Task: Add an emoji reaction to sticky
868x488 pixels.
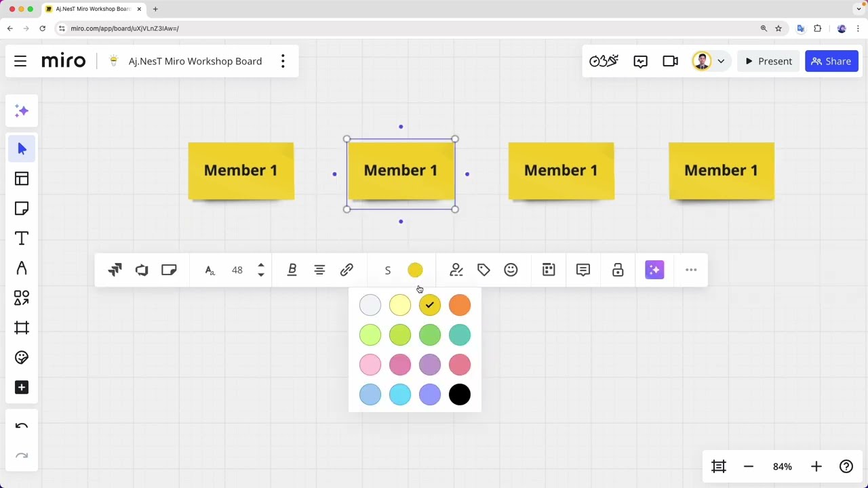Action: 511,270
